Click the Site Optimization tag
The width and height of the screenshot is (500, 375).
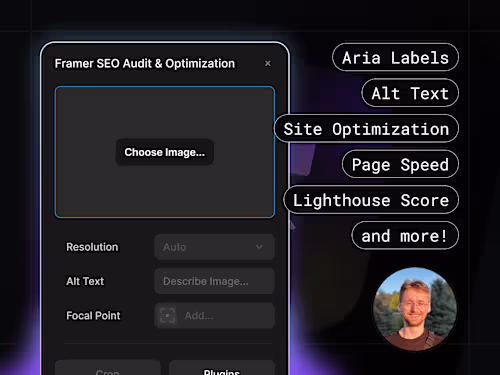(366, 129)
